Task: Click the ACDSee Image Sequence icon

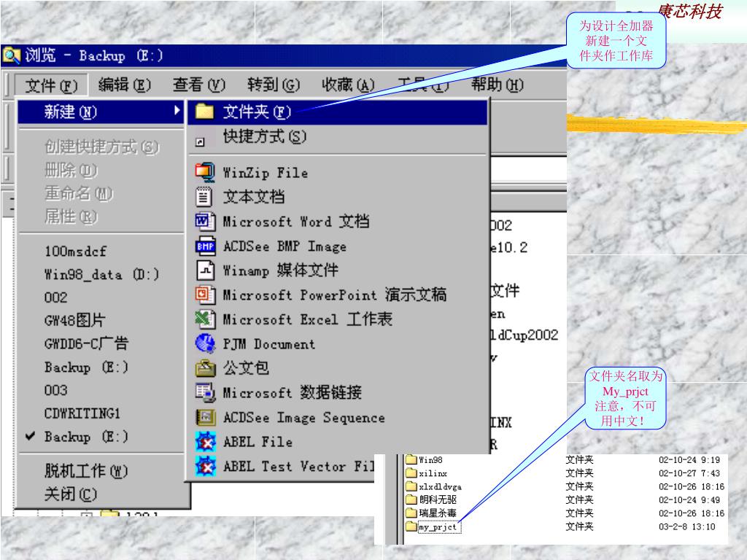Action: (x=205, y=417)
